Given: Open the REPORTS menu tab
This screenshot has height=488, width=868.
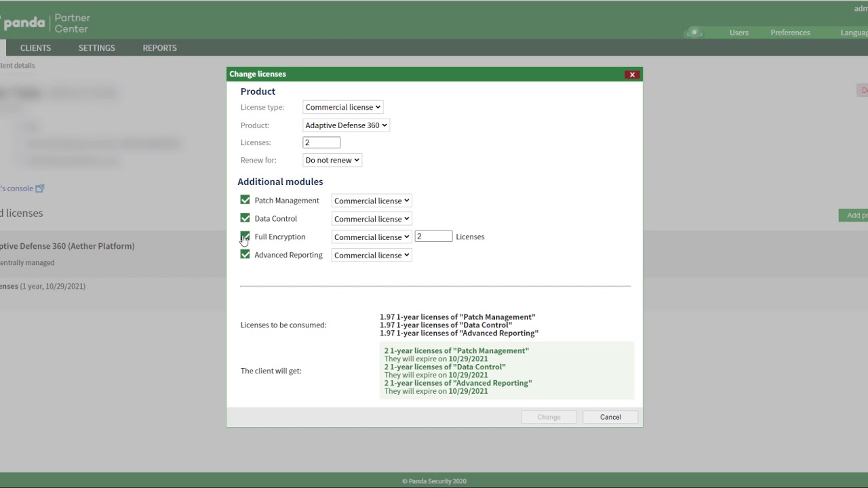Looking at the screenshot, I should [159, 48].
